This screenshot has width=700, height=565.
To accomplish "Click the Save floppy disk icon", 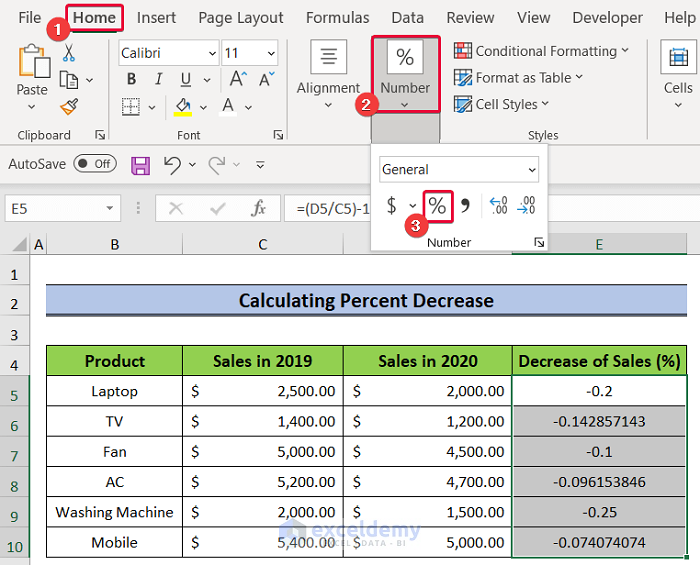I will pos(140,164).
